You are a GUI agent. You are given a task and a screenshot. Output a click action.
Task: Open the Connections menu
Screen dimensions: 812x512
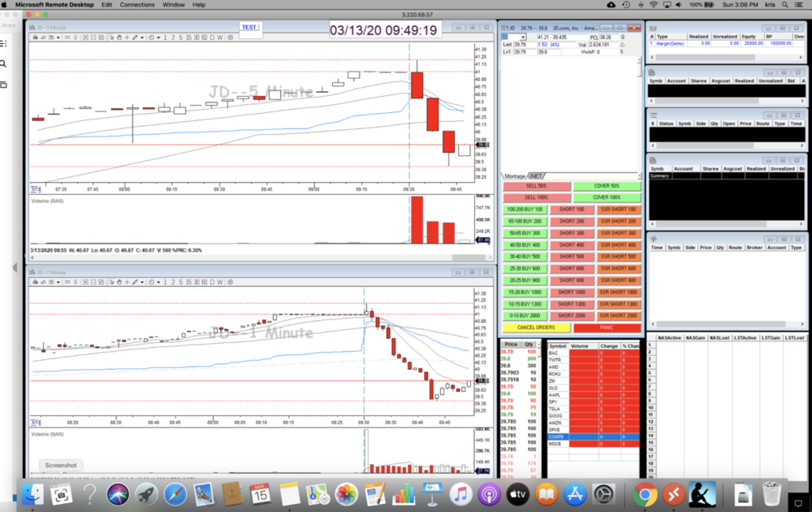tap(137, 5)
